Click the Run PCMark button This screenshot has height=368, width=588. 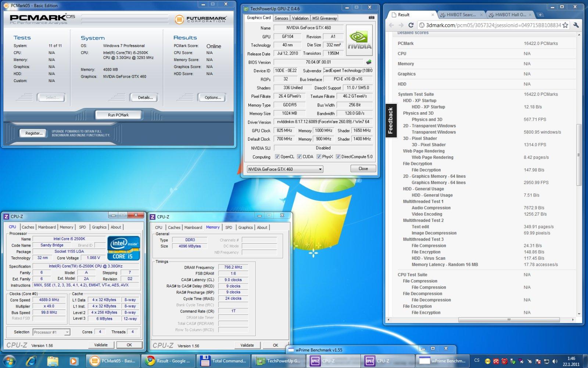(x=118, y=115)
